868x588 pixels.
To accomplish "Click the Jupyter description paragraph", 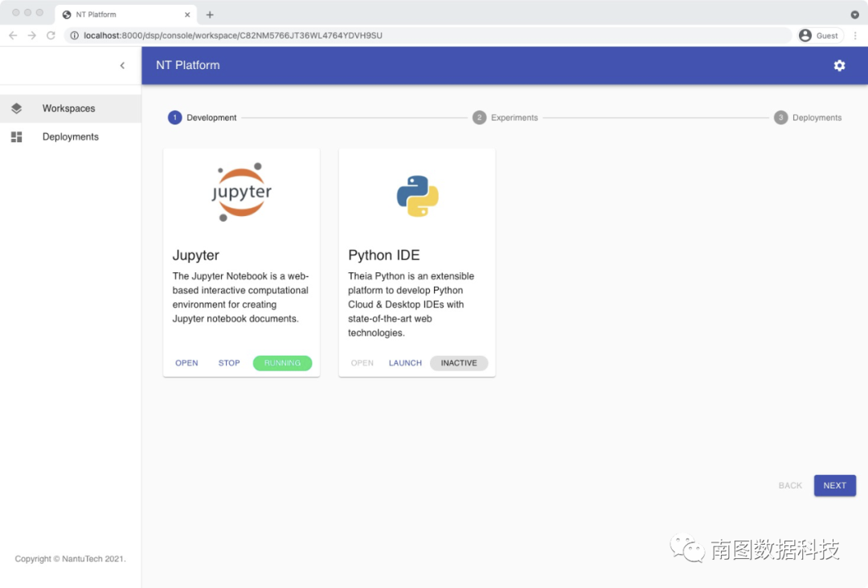I will tap(241, 297).
